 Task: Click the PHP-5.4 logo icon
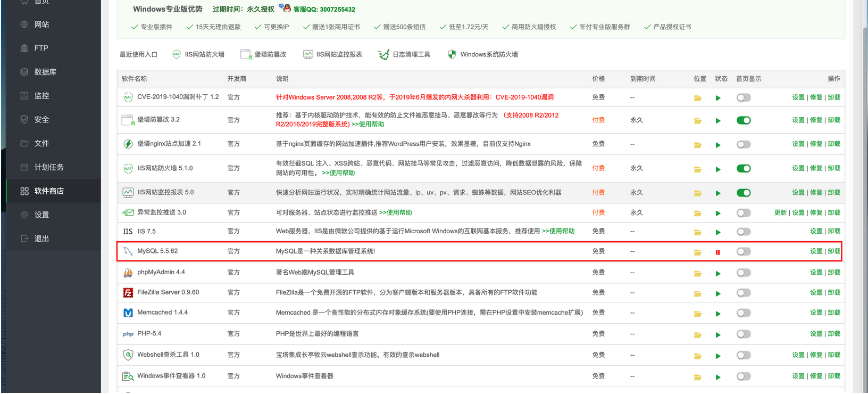click(x=128, y=334)
